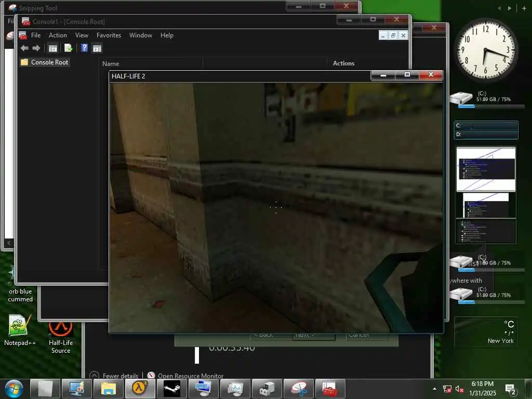Open File Explorer from the taskbar

tap(108, 389)
